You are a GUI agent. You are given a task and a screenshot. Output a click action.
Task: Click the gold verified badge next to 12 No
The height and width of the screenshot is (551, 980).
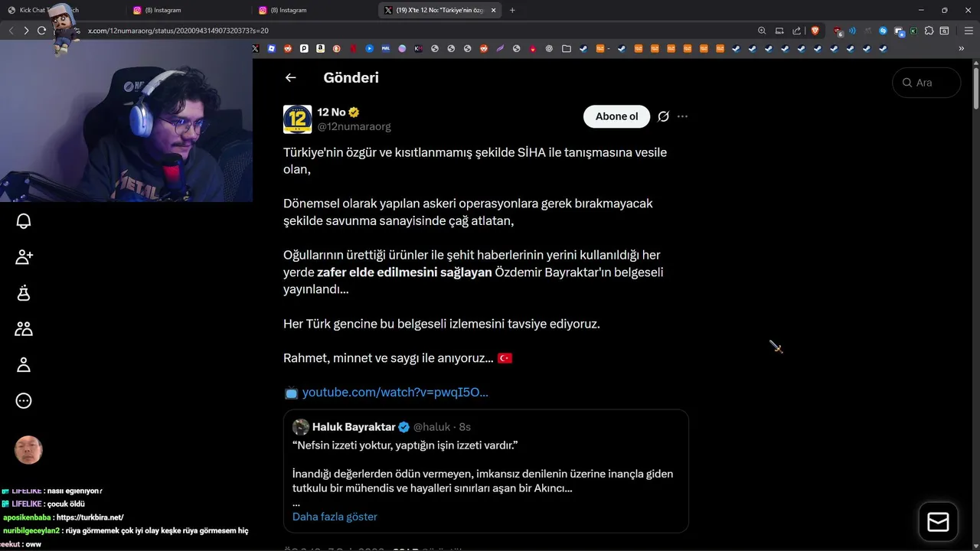tap(354, 112)
